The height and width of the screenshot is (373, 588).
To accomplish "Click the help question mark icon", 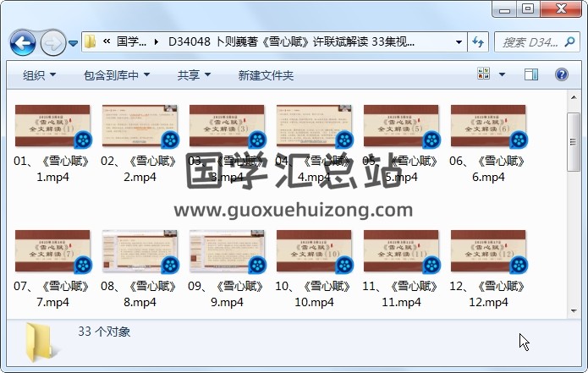I will coord(563,75).
